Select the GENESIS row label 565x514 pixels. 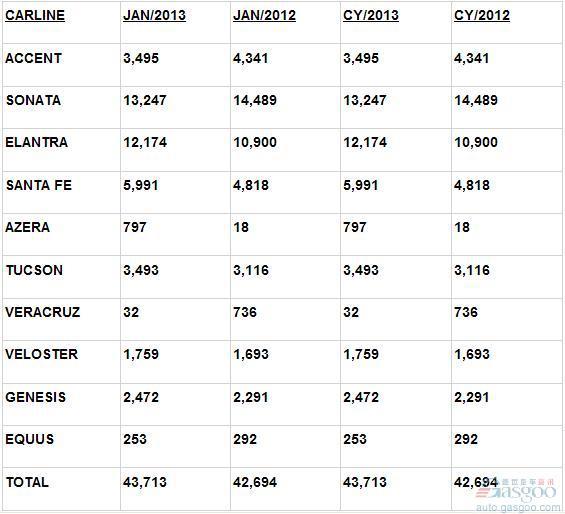coord(35,397)
